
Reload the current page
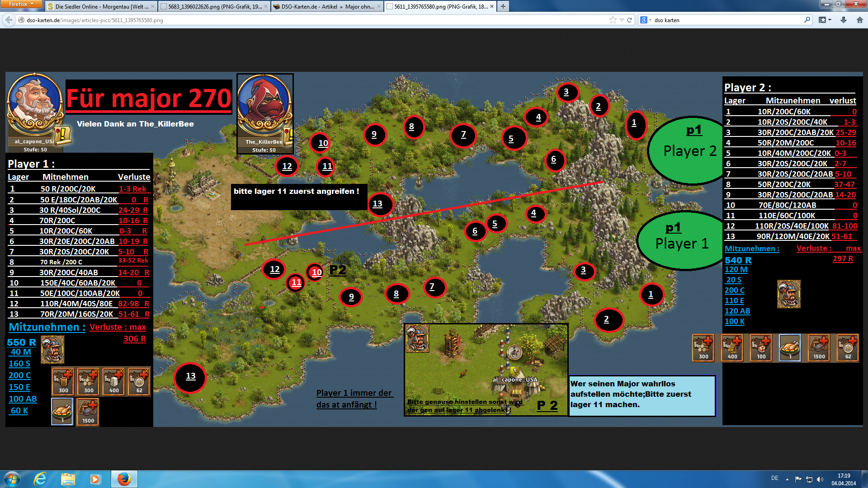point(629,20)
